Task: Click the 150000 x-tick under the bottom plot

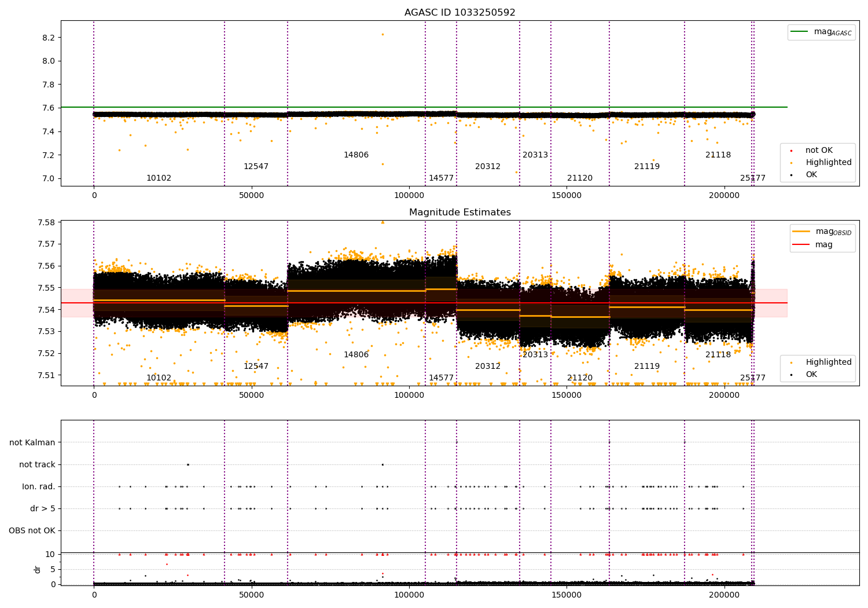Action: pyautogui.click(x=567, y=595)
